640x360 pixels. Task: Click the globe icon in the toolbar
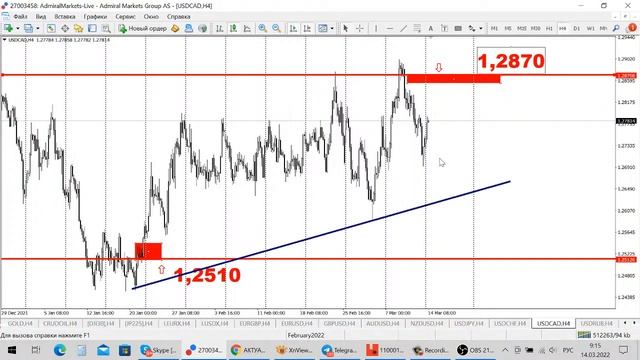pos(202,28)
